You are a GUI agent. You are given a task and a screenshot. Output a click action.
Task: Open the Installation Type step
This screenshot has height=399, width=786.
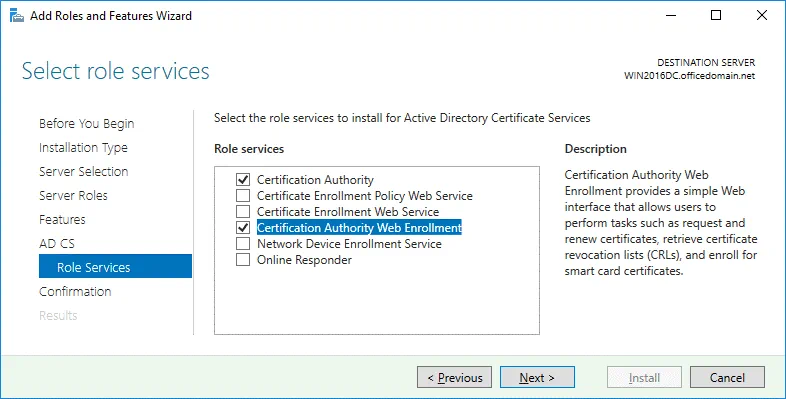(83, 148)
